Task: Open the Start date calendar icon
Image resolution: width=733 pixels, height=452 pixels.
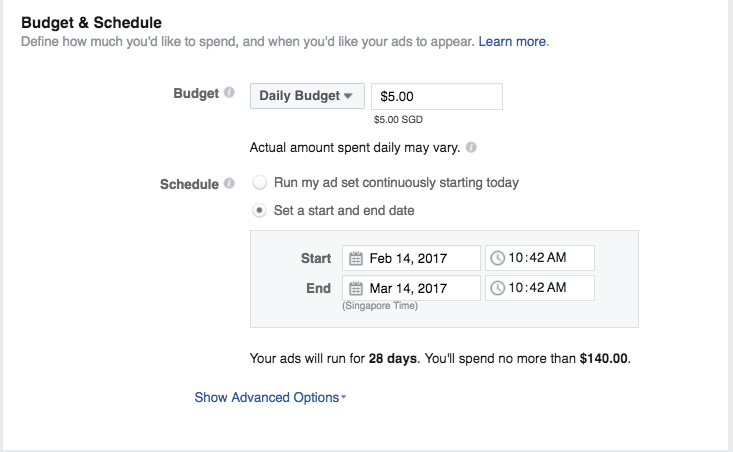Action: (356, 258)
